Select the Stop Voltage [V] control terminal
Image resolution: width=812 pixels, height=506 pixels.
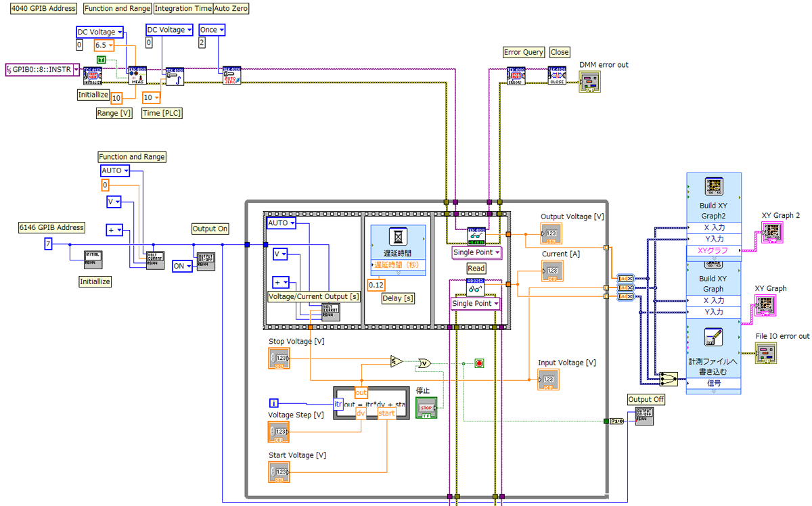click(279, 359)
